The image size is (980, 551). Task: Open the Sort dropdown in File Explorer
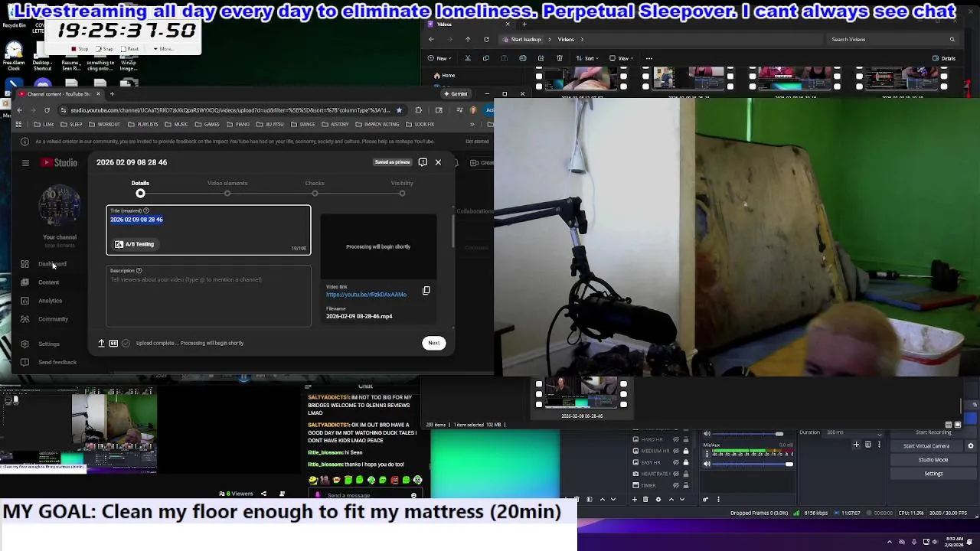[x=589, y=58]
